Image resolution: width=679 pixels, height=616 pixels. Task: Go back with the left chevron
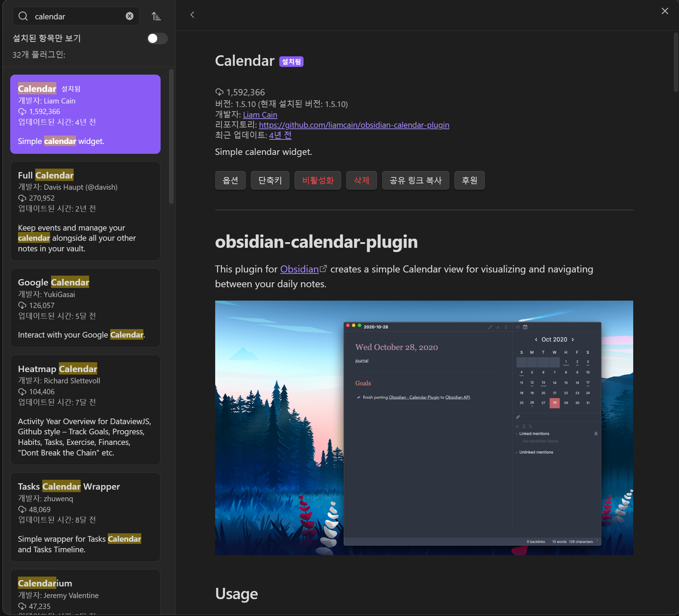pyautogui.click(x=192, y=15)
